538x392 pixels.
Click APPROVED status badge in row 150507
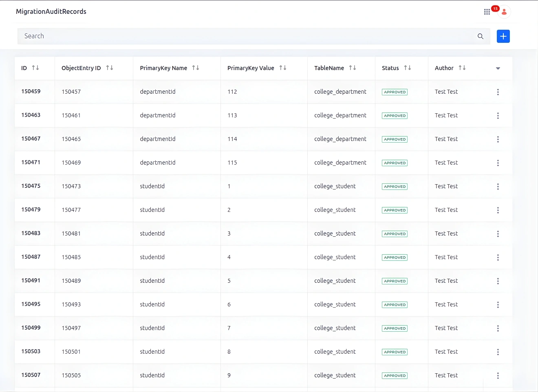[395, 376]
